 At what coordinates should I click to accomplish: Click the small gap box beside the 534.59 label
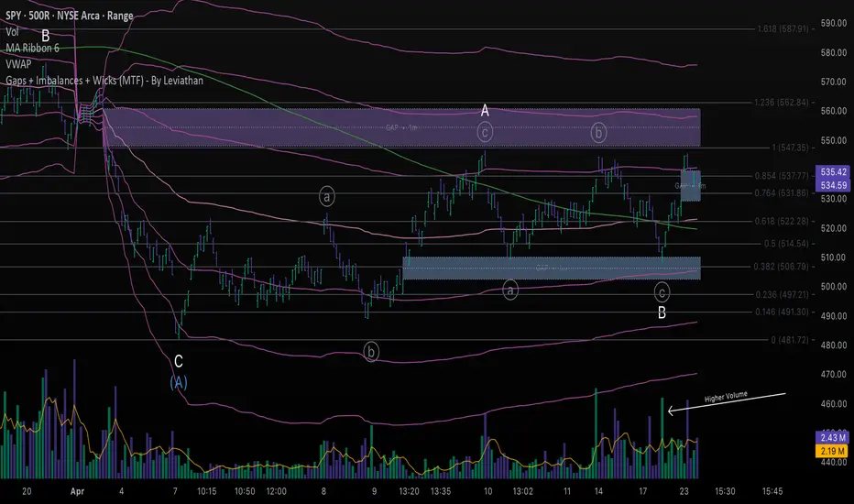click(691, 185)
